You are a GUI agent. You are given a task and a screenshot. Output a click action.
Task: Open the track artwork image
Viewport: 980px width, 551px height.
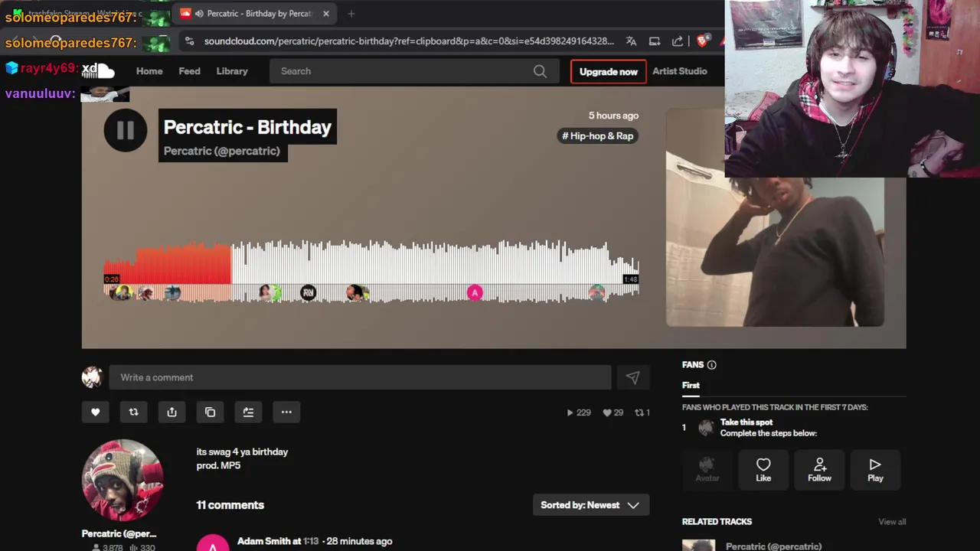pyautogui.click(x=775, y=217)
